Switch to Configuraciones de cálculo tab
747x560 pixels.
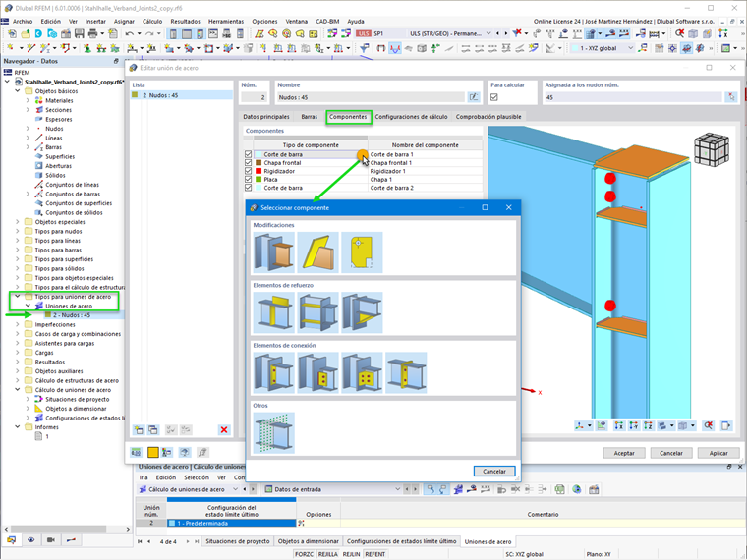click(x=411, y=117)
